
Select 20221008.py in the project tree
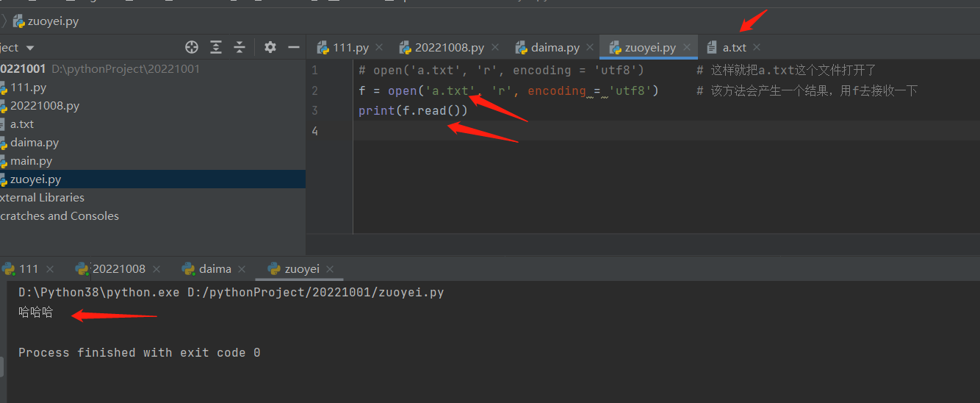45,105
